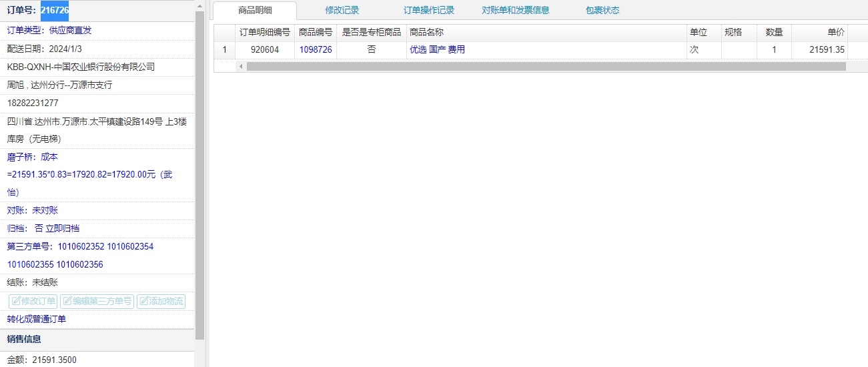The width and height of the screenshot is (868, 367).
Task: Click the 修改订单 button
Action: [33, 302]
